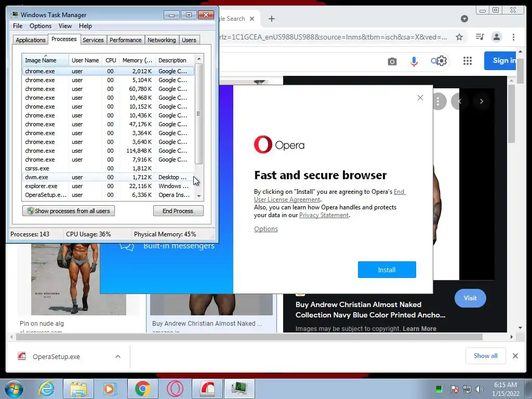Select chrome.exe row using 114,848 K

click(x=108, y=151)
